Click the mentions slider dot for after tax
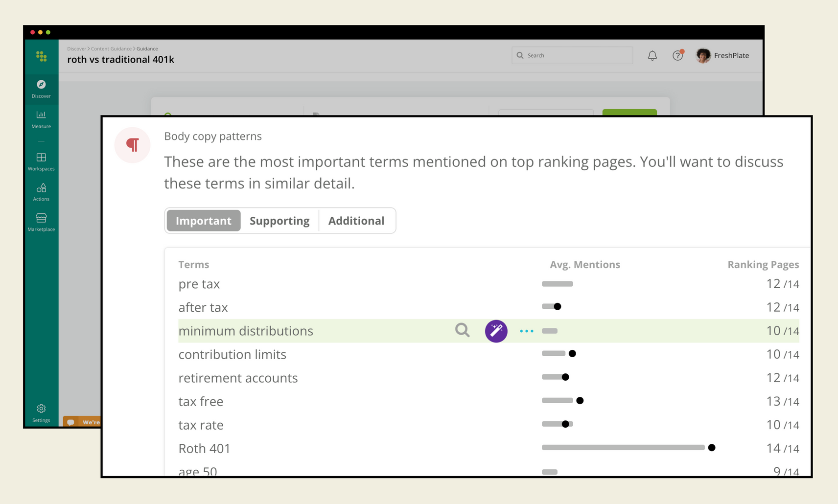The height and width of the screenshot is (504, 838). [557, 306]
